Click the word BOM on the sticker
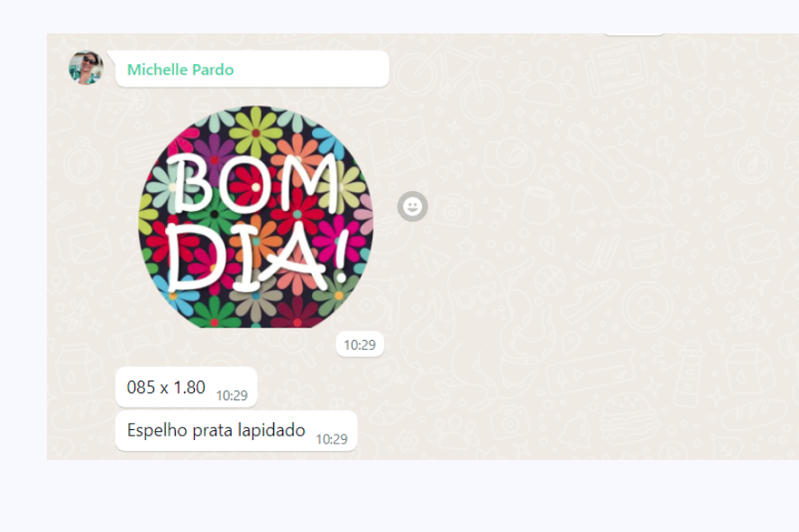Viewport: 799px width, 532px height. [253, 183]
